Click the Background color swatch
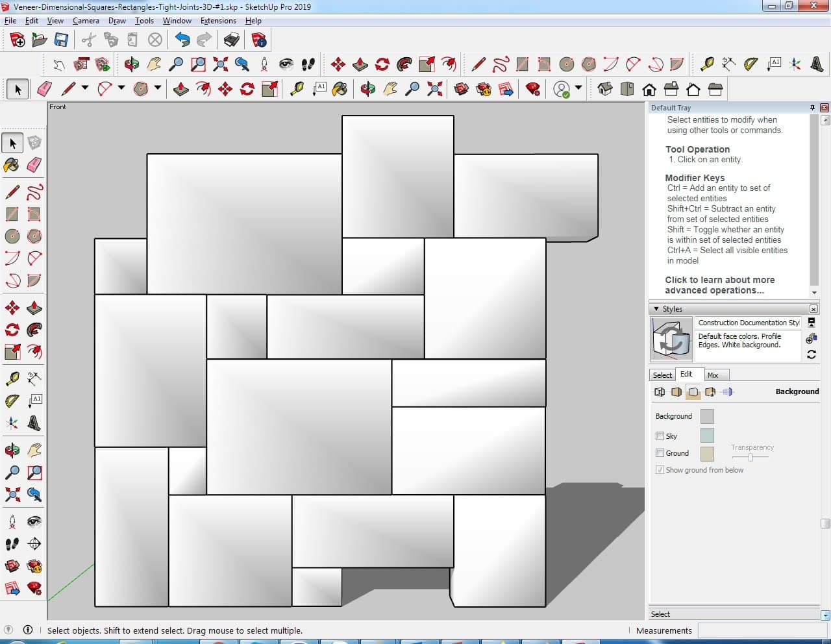 [707, 416]
